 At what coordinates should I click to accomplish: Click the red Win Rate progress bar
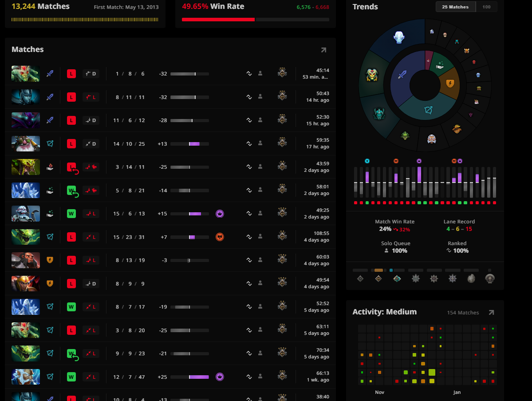click(x=218, y=20)
